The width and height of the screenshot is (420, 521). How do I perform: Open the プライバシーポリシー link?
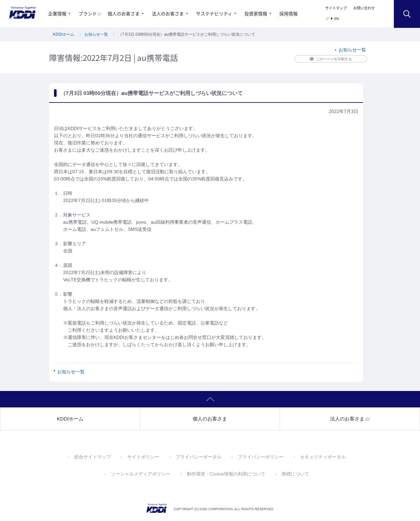click(x=261, y=457)
